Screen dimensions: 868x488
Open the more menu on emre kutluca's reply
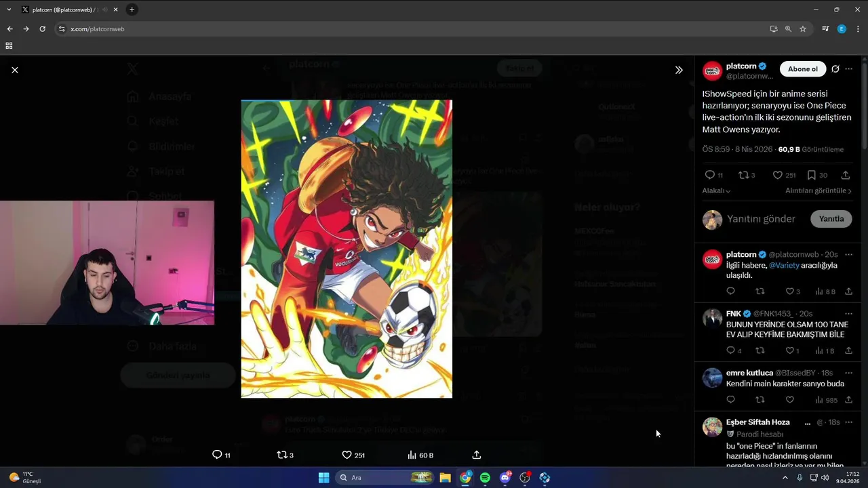(848, 373)
